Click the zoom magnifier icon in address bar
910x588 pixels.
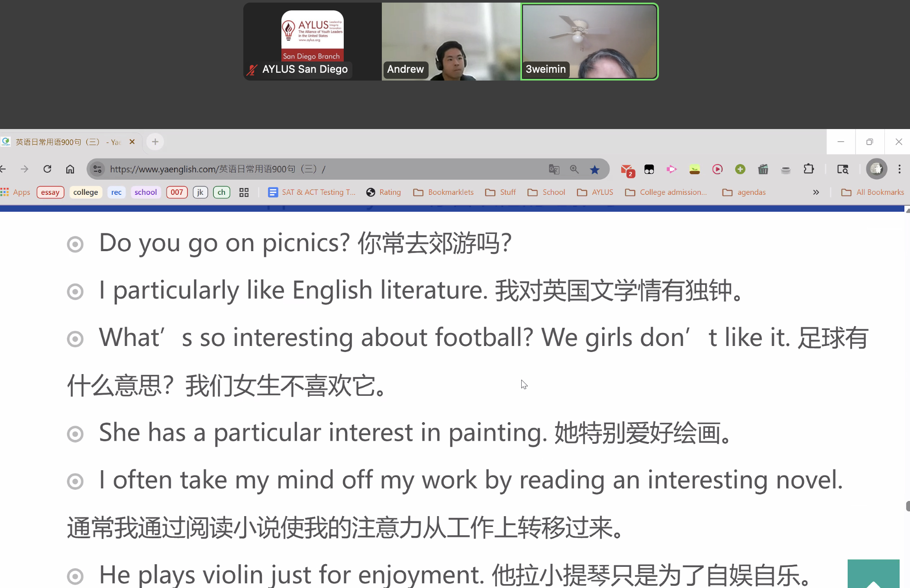(574, 169)
